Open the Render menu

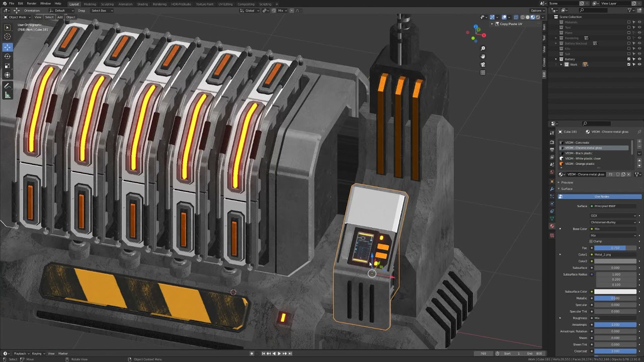pyautogui.click(x=31, y=4)
